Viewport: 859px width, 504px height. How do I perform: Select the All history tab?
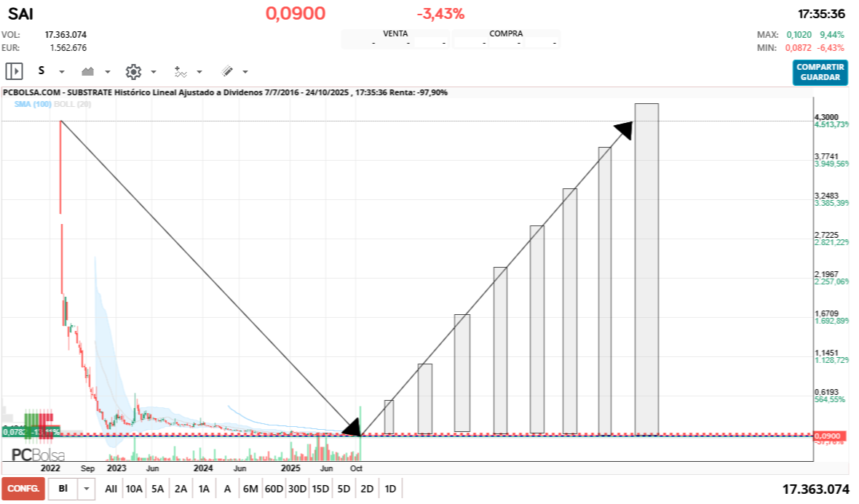coord(110,488)
